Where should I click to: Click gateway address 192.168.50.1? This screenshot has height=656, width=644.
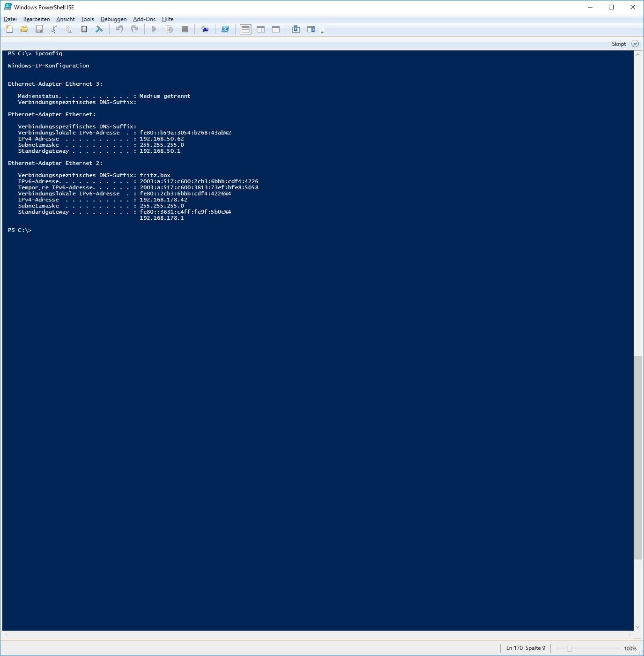pos(160,151)
